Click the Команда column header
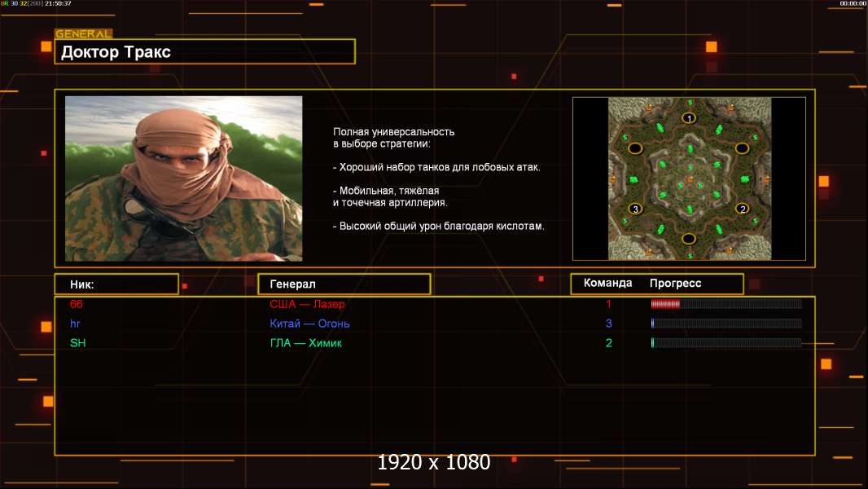Image resolution: width=868 pixels, height=489 pixels. 607,283
